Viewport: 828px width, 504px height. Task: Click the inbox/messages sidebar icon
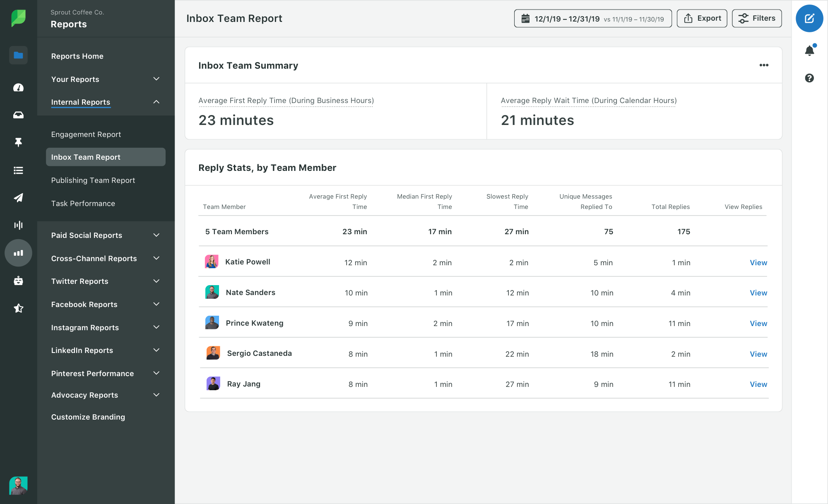tap(18, 115)
